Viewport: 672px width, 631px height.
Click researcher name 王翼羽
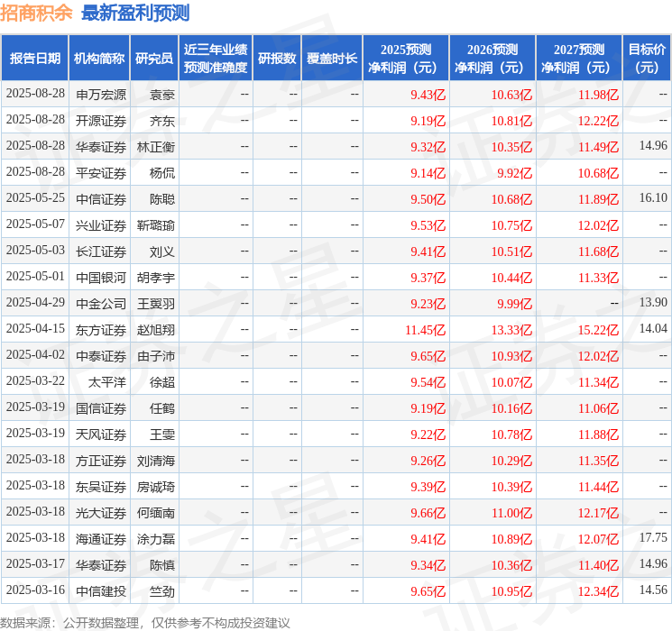[156, 303]
